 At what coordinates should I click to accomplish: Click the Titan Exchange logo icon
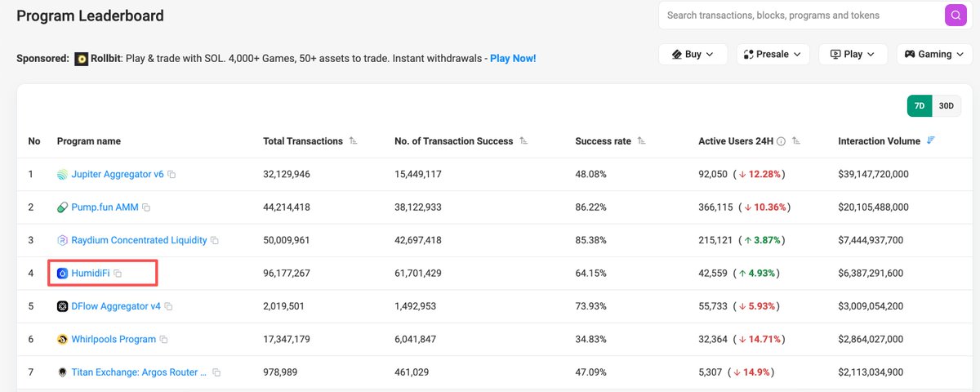63,372
